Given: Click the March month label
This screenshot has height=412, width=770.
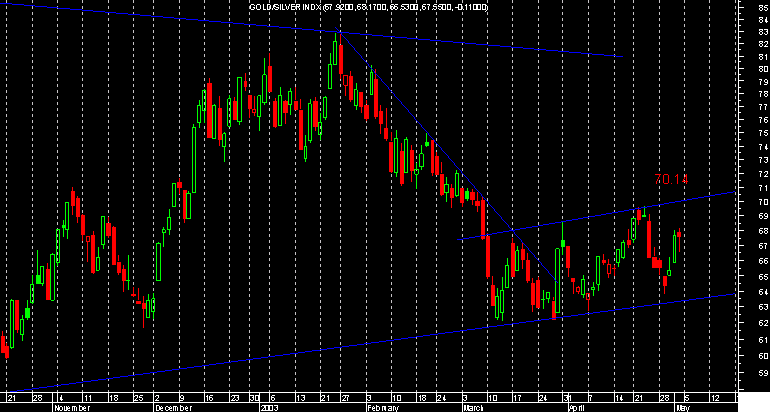Looking at the screenshot, I should click(x=473, y=408).
